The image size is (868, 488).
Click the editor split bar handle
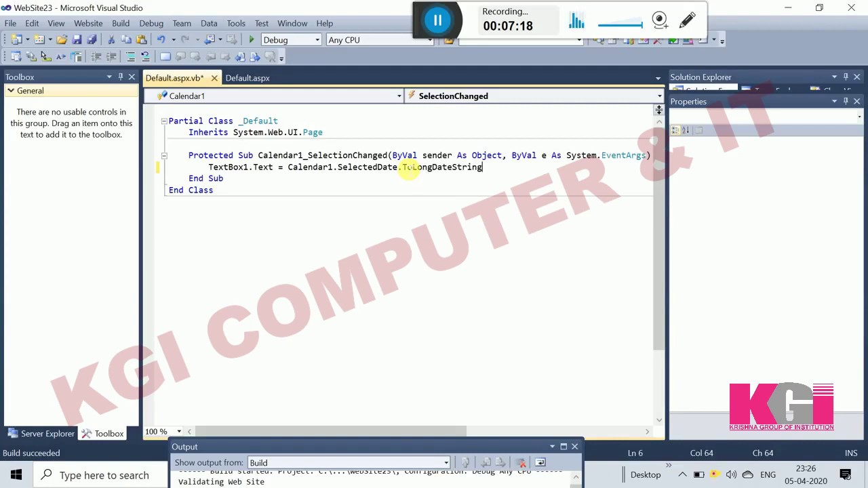[658, 110]
